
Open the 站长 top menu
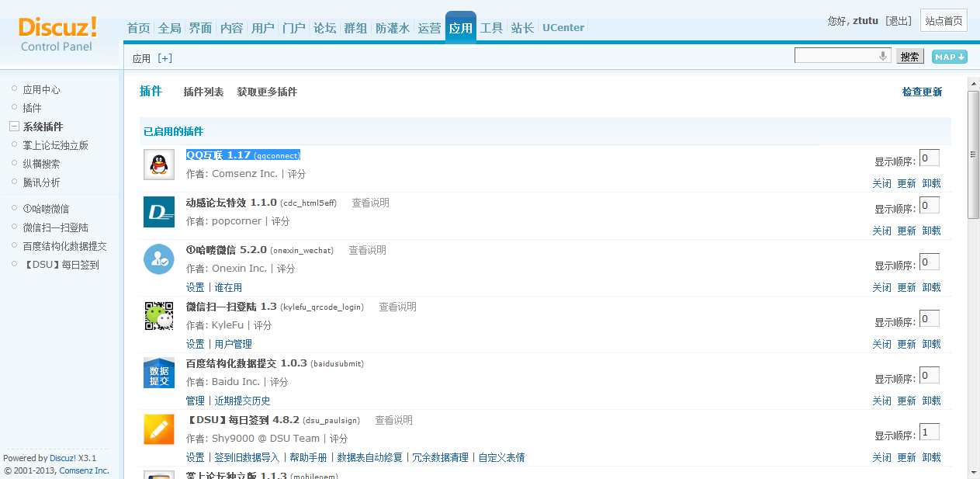point(523,28)
